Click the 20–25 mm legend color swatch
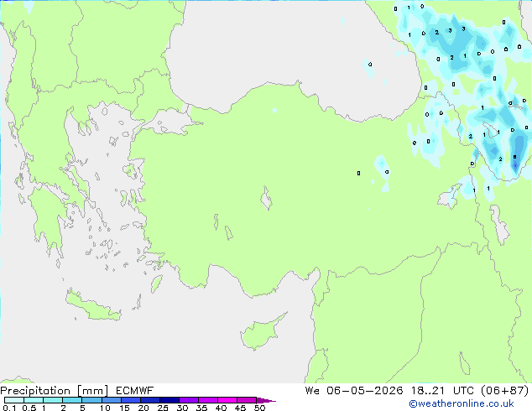The width and height of the screenshot is (532, 411). [x=149, y=400]
